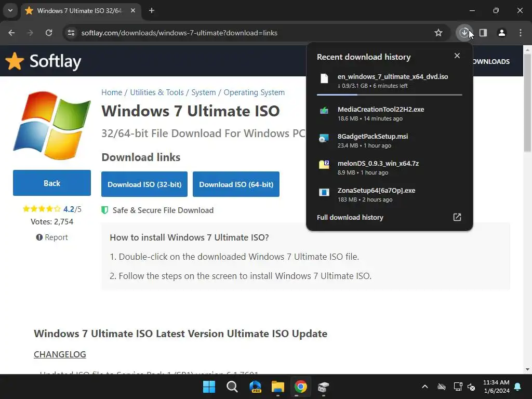532x399 pixels.
Task: Click the page vertical scrollbar thumb
Action: point(527,102)
